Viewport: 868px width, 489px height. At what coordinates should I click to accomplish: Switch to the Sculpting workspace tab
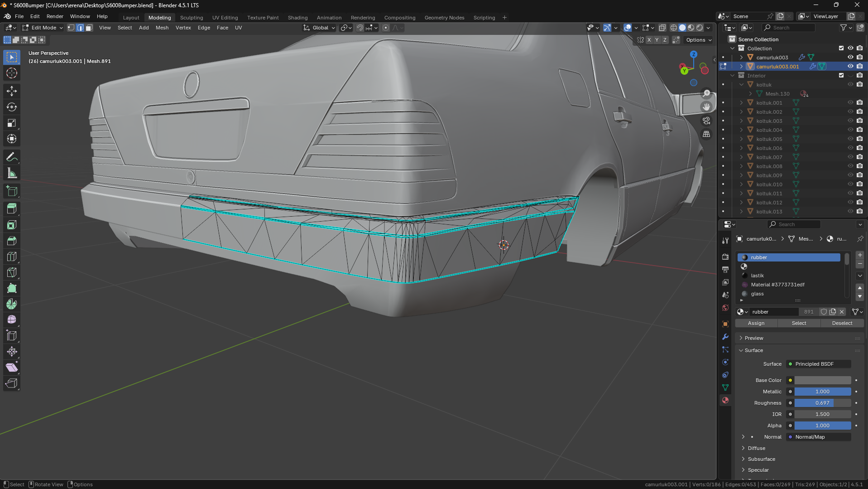(192, 18)
